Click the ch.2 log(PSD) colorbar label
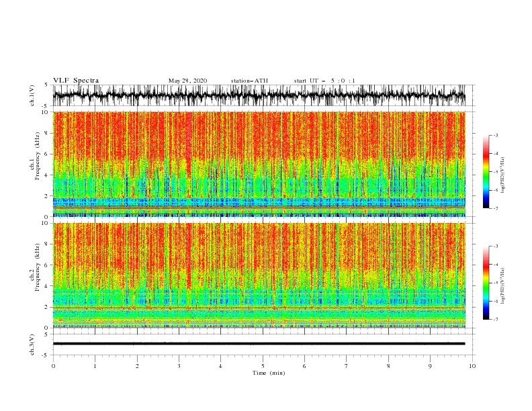 click(503, 286)
